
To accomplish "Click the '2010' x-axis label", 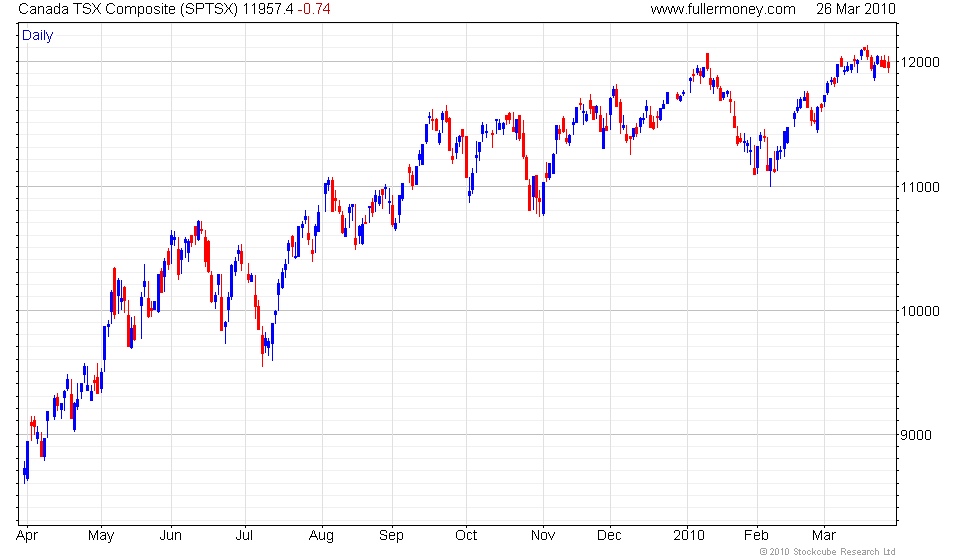I will (689, 536).
